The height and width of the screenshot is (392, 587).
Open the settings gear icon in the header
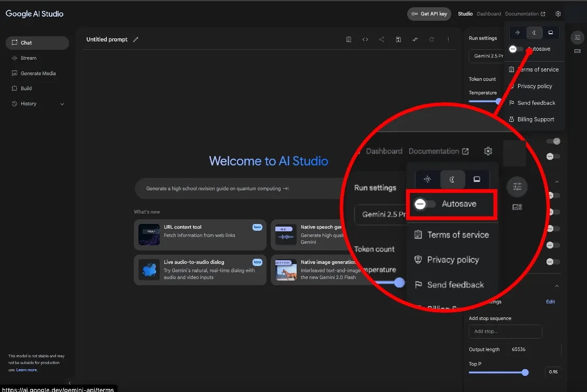click(x=558, y=14)
